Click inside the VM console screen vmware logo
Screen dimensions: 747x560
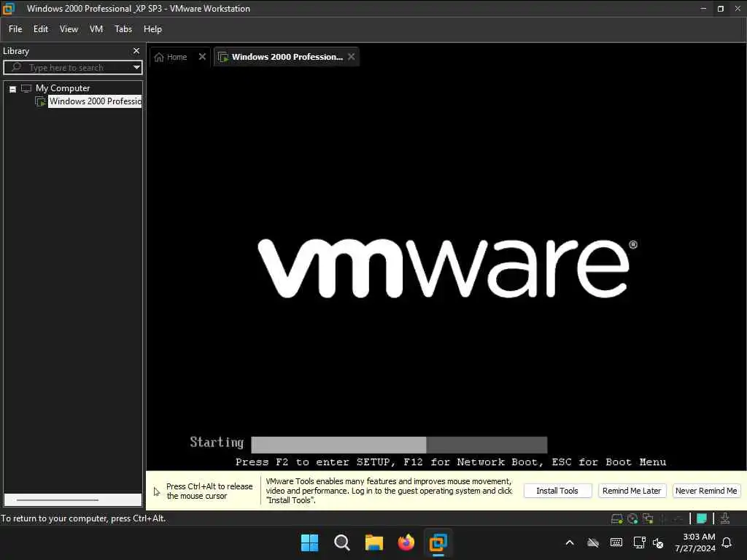click(447, 268)
